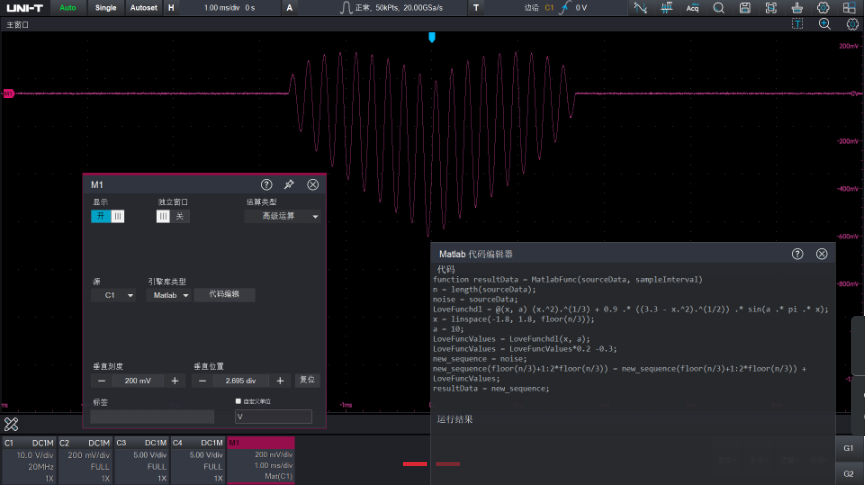The width and height of the screenshot is (865, 486).
Task: Decrease vertical scale with minus button
Action: pos(102,381)
